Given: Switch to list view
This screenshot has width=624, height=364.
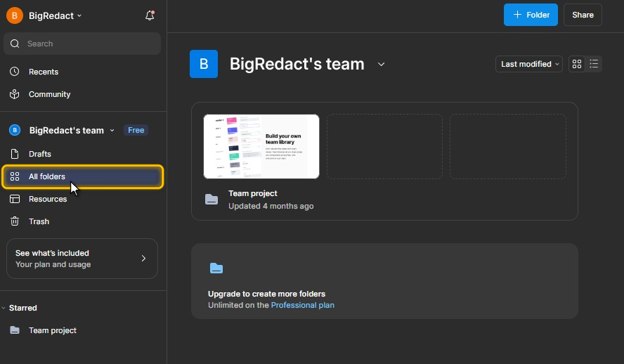Looking at the screenshot, I should (x=594, y=64).
